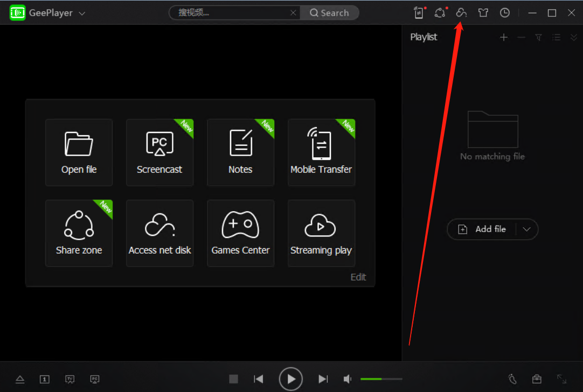Expand the GeePlayer main menu dropdown
Screen dimensions: 583x392
82,13
